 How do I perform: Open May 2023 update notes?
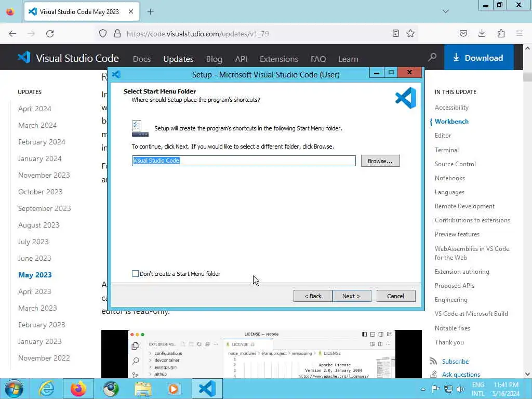[x=35, y=275]
